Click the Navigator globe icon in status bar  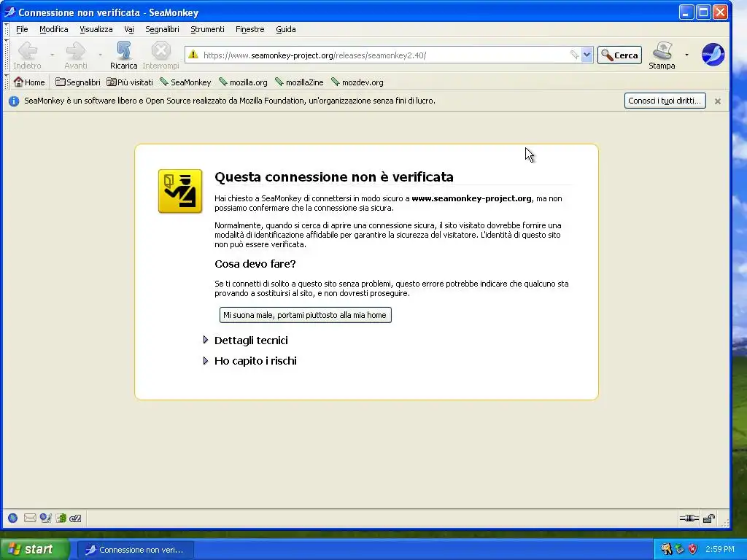tap(13, 518)
